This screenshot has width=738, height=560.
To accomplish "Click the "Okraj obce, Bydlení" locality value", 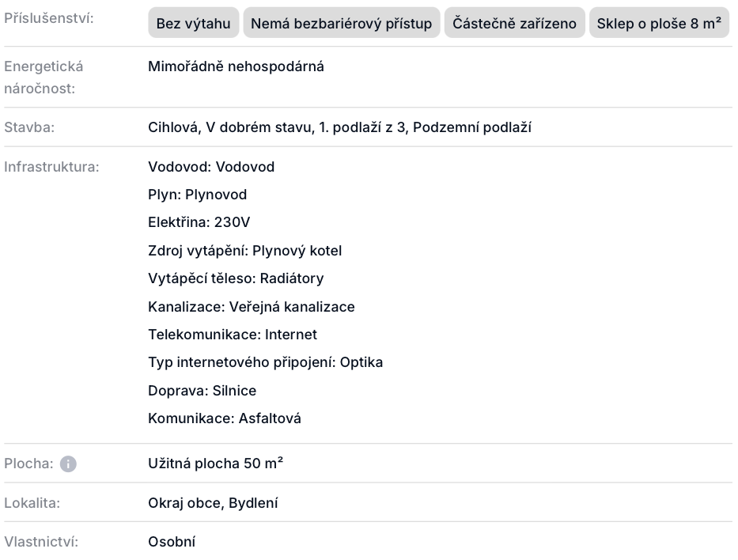I will coord(213,503).
